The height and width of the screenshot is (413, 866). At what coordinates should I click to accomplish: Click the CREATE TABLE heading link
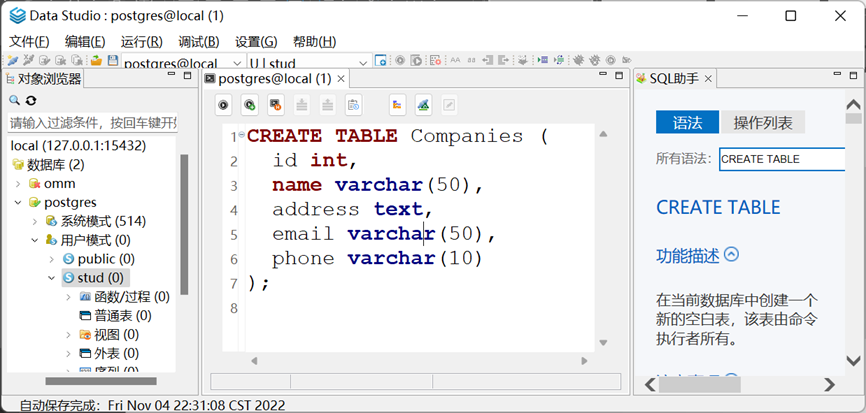[x=718, y=207]
